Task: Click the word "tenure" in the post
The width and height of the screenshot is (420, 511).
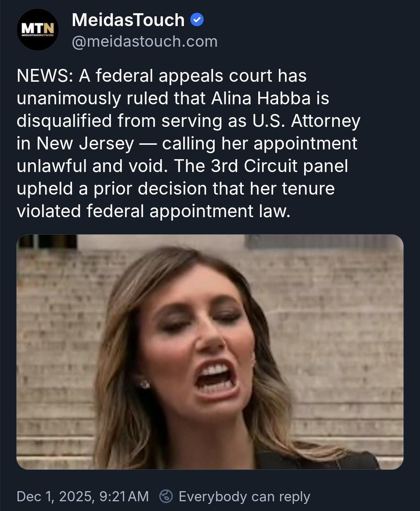Action: [x=308, y=188]
